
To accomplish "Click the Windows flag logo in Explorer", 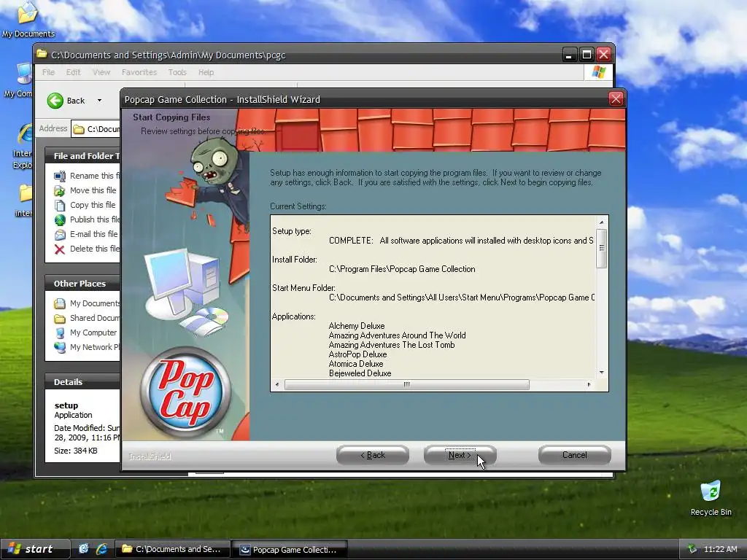I will (x=598, y=72).
